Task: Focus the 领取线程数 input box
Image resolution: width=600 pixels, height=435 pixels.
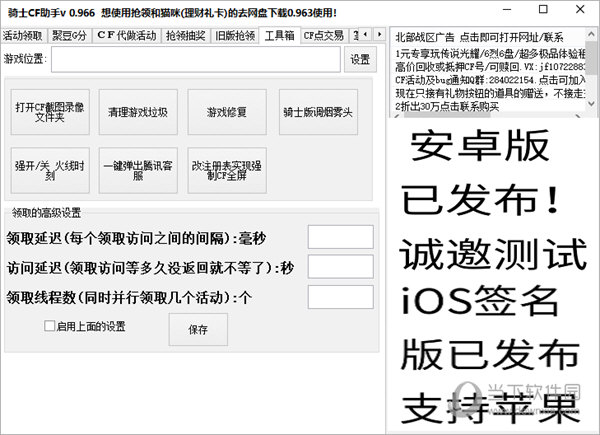Action: 341,297
